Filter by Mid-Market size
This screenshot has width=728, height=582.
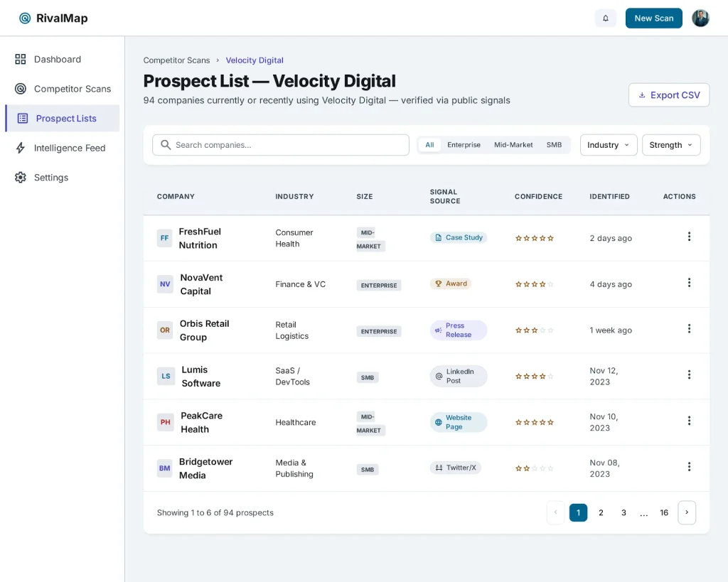[513, 145]
